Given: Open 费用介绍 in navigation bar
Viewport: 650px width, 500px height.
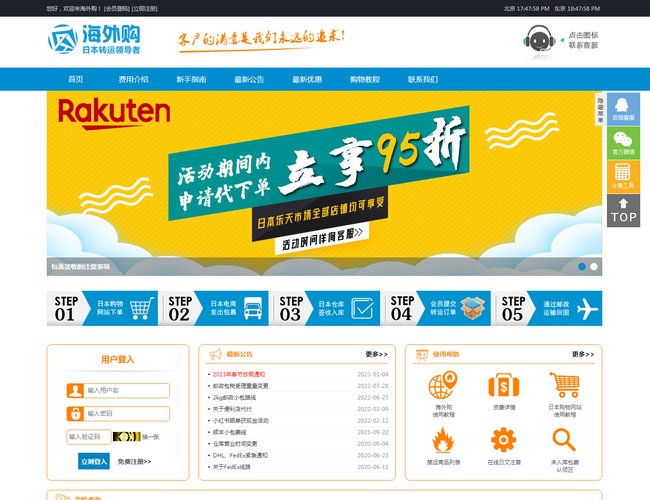Looking at the screenshot, I should (x=133, y=79).
